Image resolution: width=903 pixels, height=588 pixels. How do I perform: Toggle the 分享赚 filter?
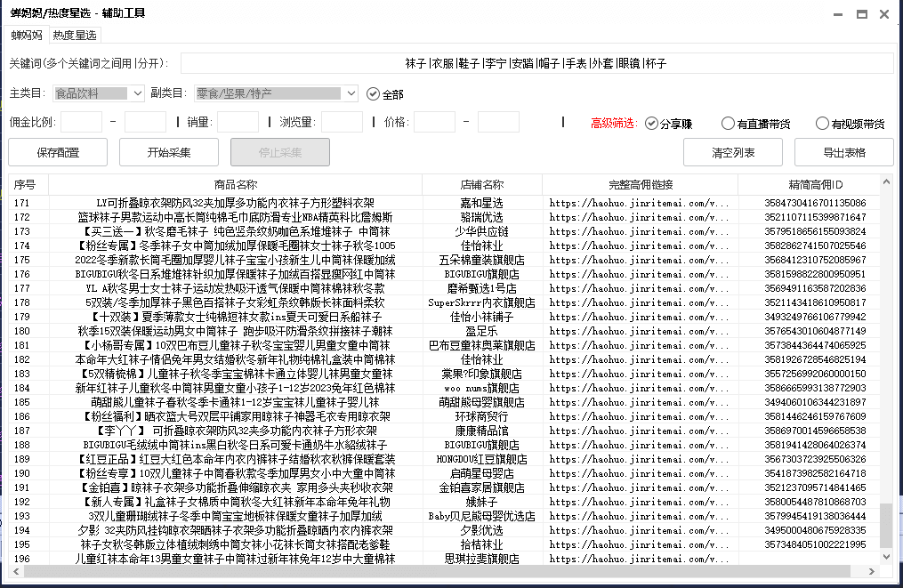click(x=669, y=124)
